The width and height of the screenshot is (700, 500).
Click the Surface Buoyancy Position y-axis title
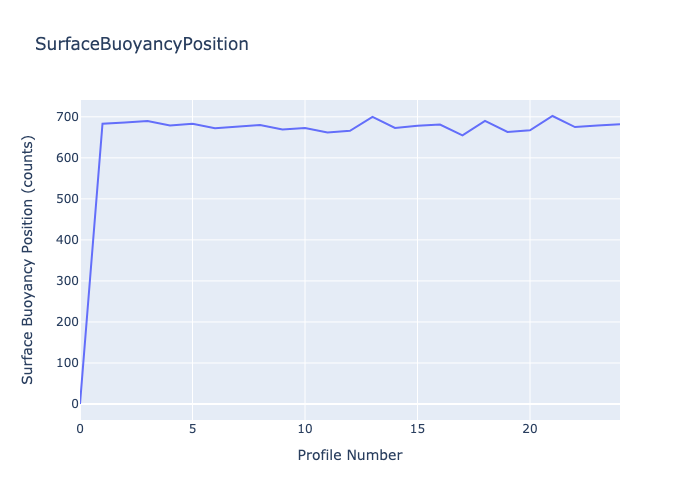pyautogui.click(x=28, y=260)
